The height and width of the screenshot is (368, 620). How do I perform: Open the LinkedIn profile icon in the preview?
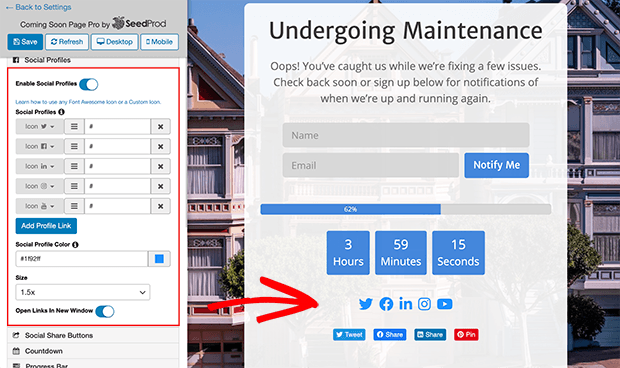pyautogui.click(x=406, y=304)
